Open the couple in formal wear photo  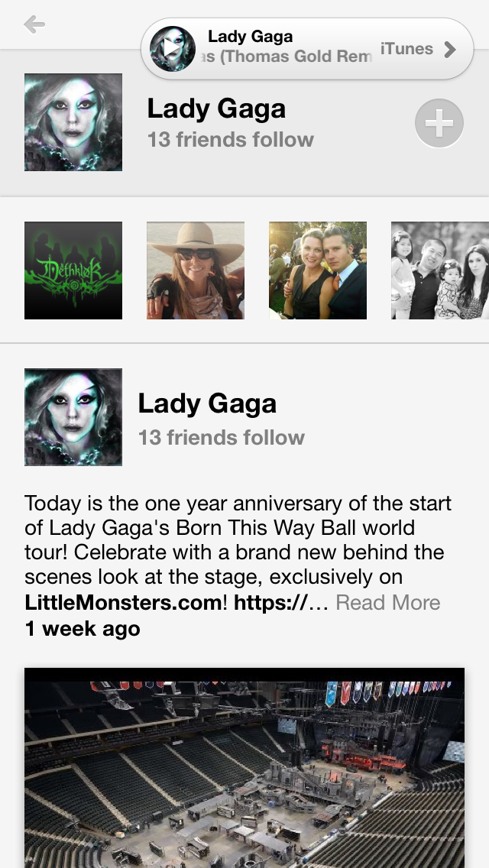[318, 270]
